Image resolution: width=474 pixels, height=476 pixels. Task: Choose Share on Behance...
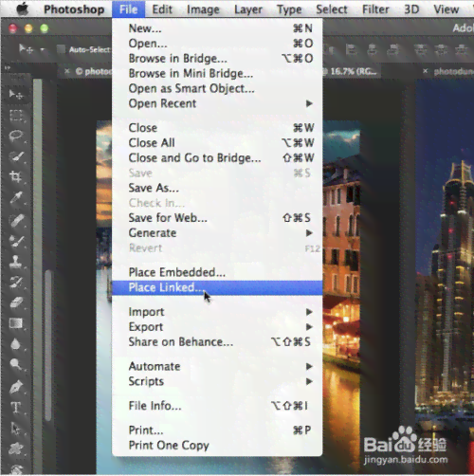click(217, 342)
